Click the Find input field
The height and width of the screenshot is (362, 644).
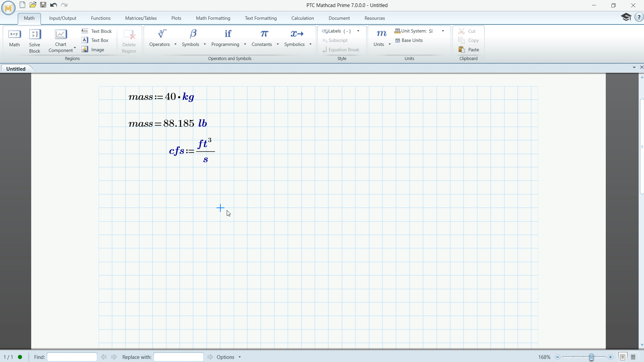(x=72, y=357)
